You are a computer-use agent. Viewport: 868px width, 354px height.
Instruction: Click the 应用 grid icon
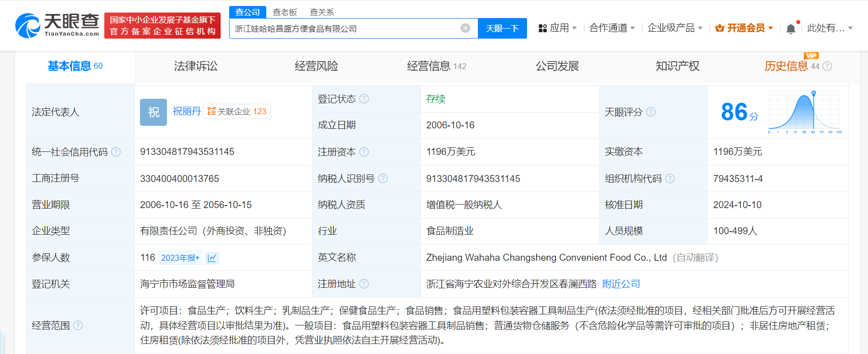click(x=543, y=28)
